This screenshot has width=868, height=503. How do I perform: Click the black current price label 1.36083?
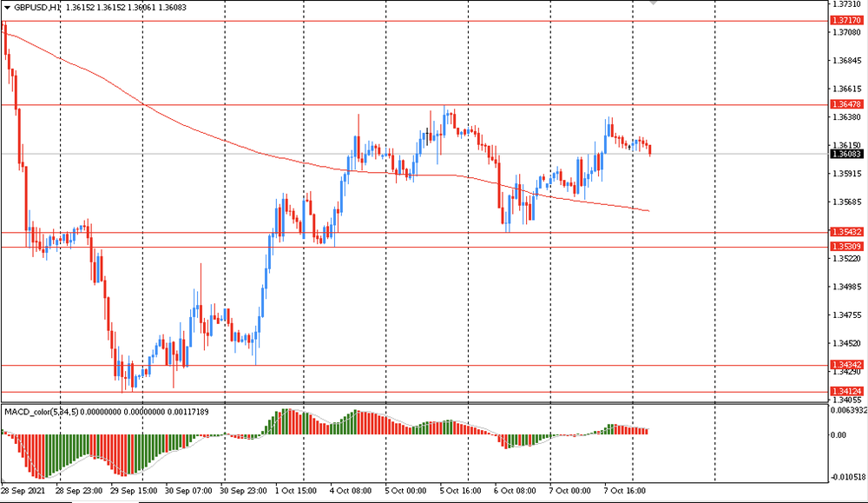847,154
